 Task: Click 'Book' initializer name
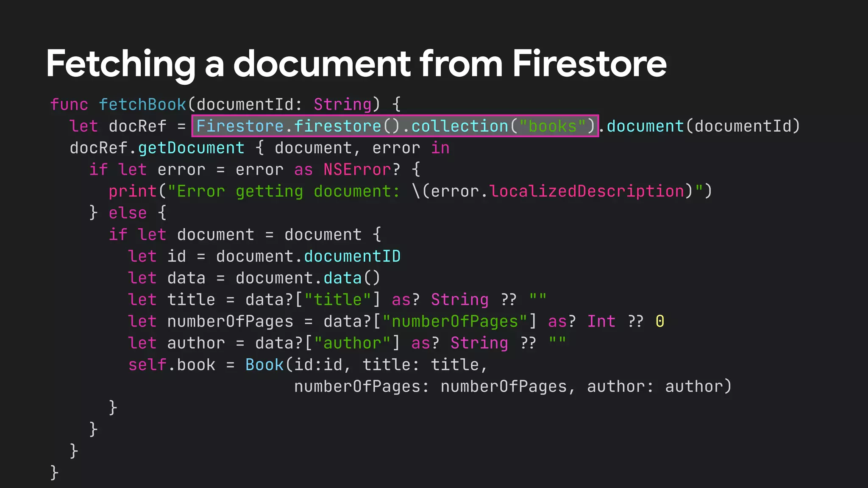[264, 365]
